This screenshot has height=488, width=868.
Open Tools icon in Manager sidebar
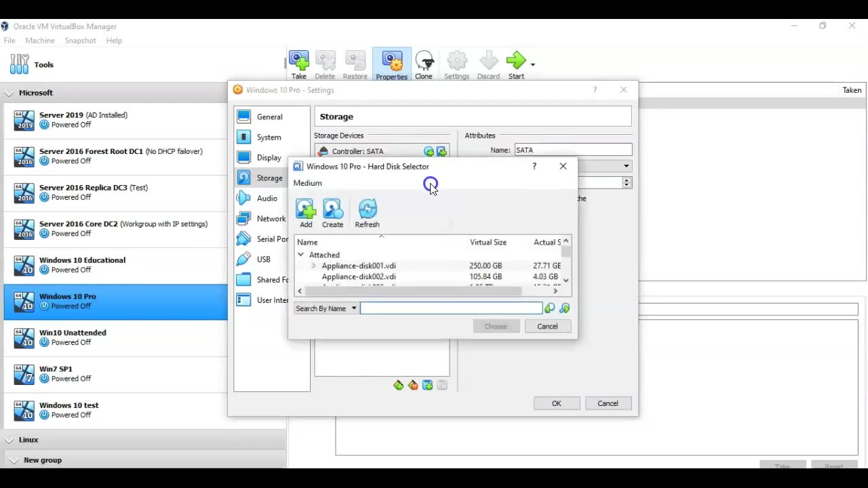click(x=19, y=64)
